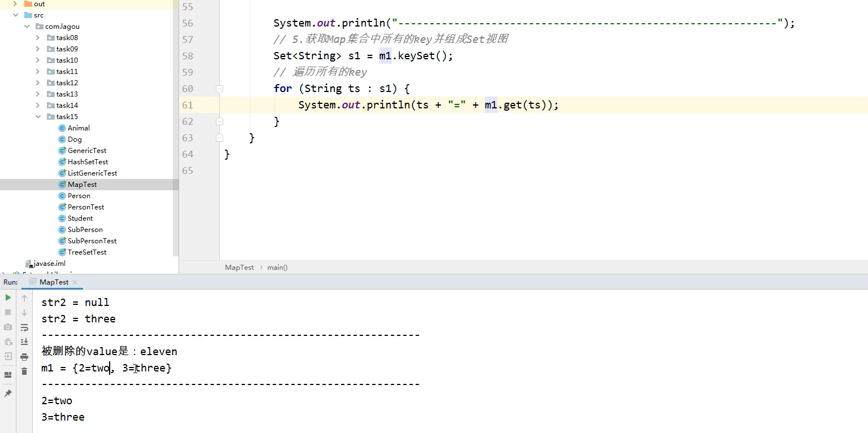Expand the task12 package arrow
868x433 pixels.
[38, 83]
